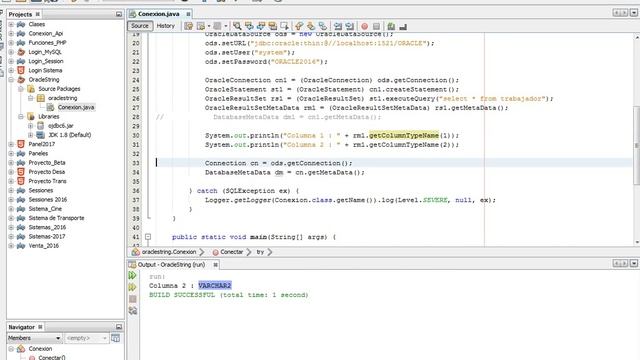Close the Output tab
The width and height of the screenshot is (640, 360).
tap(216, 265)
